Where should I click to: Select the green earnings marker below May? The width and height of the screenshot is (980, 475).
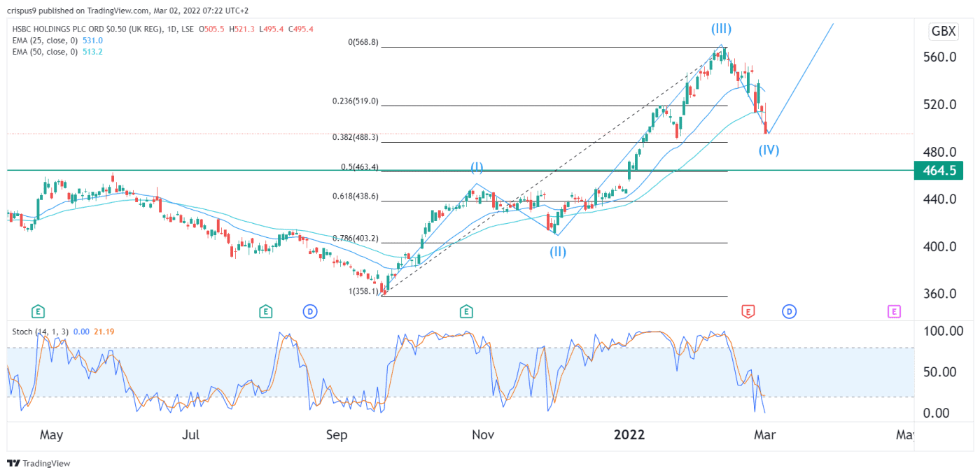coord(38,311)
